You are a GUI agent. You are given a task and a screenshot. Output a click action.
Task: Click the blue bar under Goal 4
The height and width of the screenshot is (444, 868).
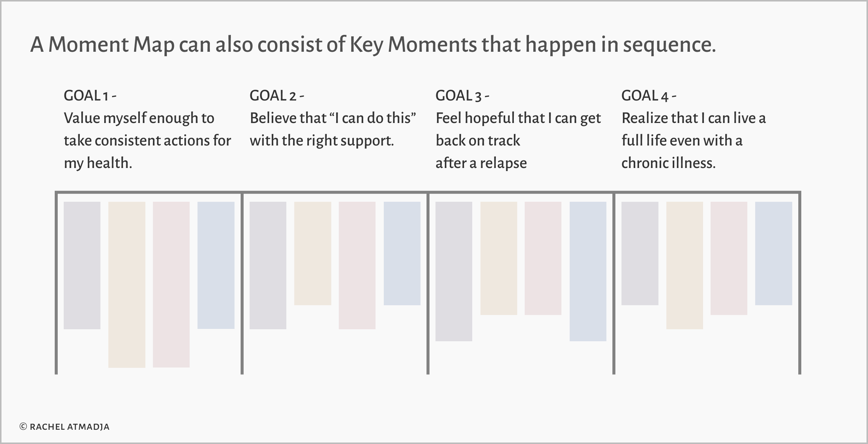point(774,253)
